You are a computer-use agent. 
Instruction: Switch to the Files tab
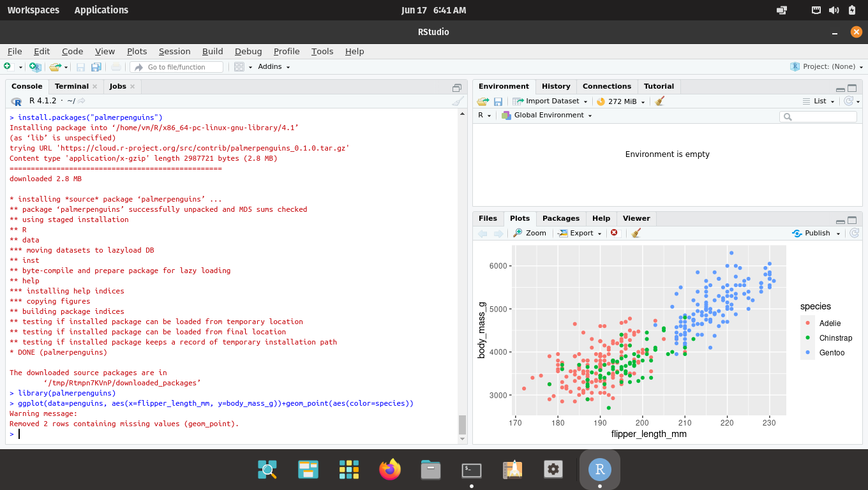tap(488, 218)
